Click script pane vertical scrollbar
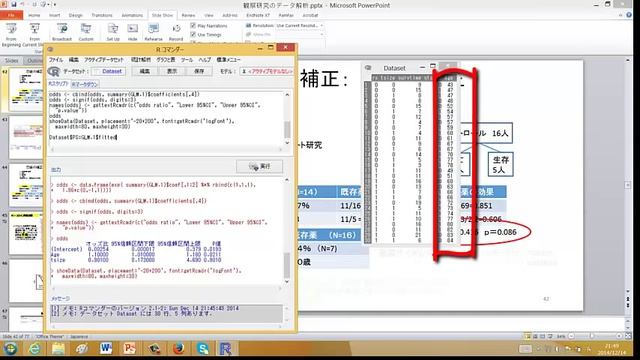The height and width of the screenshot is (360, 640). click(287, 118)
